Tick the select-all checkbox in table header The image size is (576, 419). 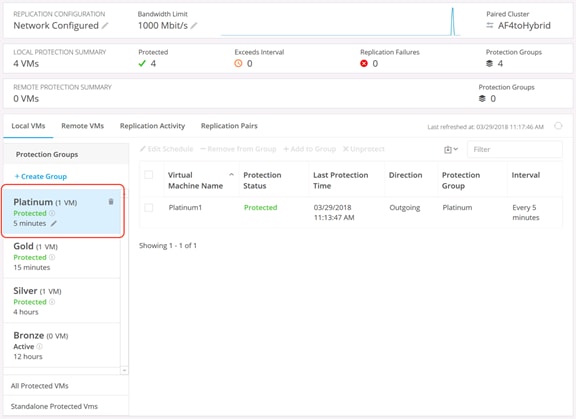pos(149,175)
